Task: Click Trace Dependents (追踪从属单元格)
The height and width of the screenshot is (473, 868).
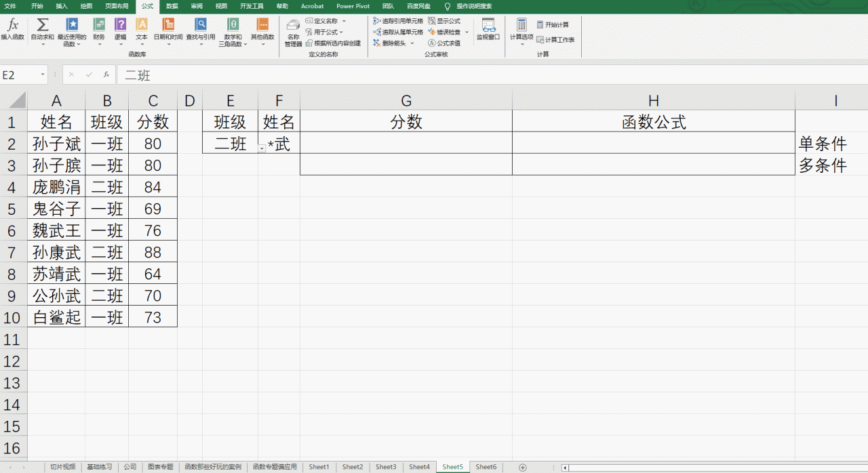Action: [398, 32]
